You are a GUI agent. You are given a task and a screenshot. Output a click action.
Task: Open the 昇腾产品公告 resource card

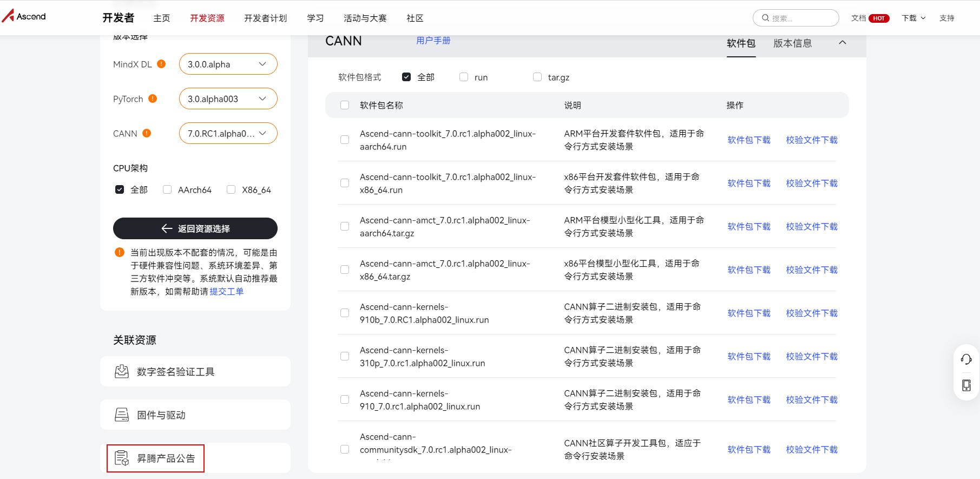click(x=195, y=458)
